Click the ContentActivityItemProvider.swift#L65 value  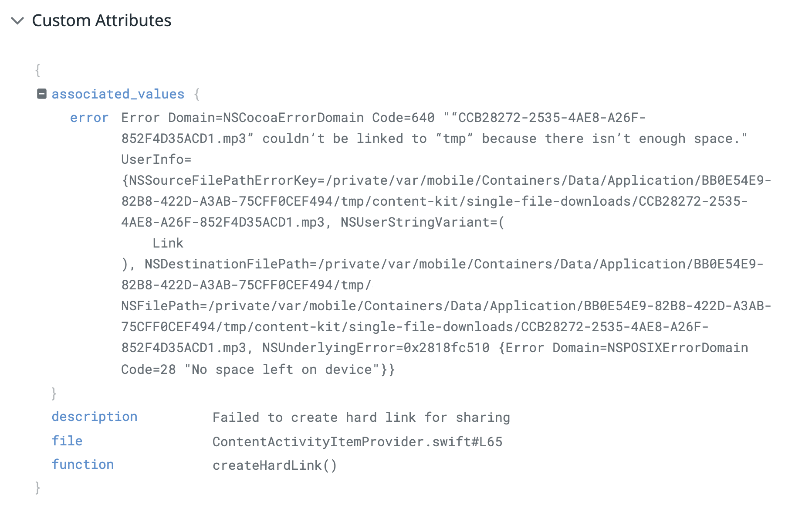click(x=357, y=442)
